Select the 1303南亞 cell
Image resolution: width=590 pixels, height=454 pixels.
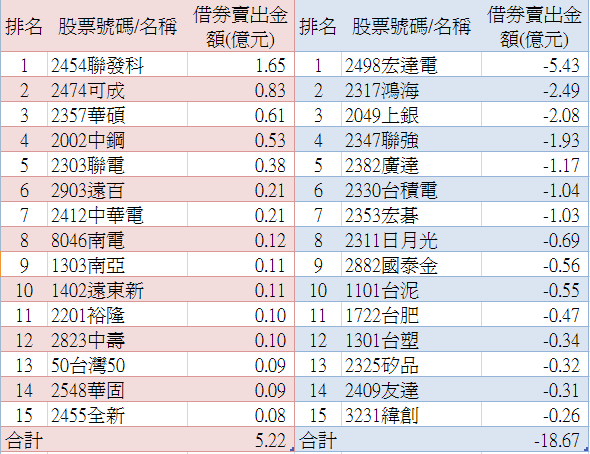point(117,265)
